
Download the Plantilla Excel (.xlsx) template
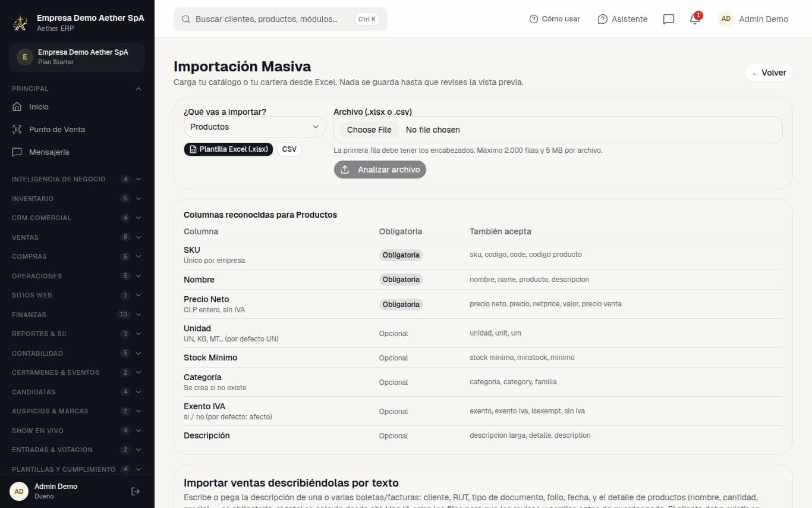[x=228, y=149]
